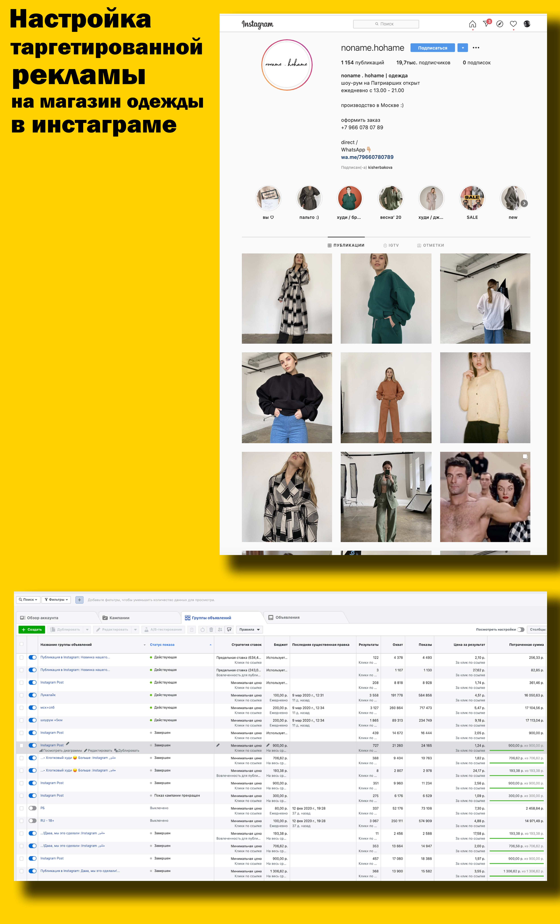This screenshot has width=560, height=924.
Task: Click the audience people icon in Ads toolbar
Action: 220,630
